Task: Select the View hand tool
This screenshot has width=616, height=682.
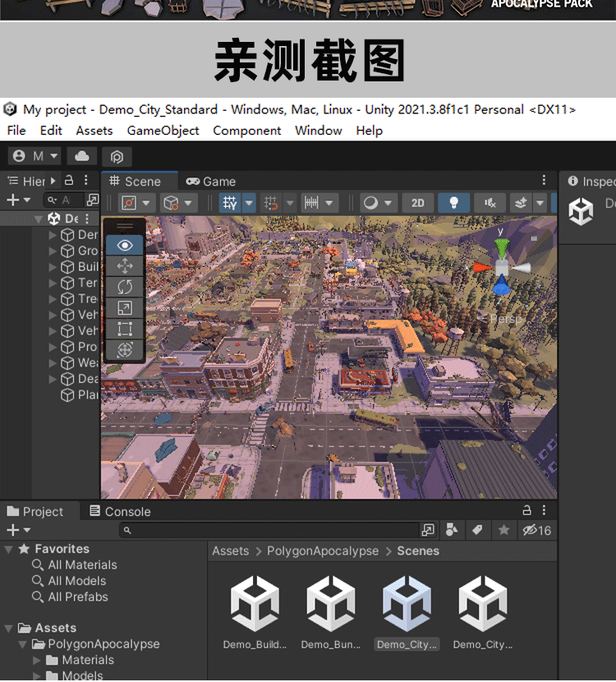Action: (x=125, y=245)
